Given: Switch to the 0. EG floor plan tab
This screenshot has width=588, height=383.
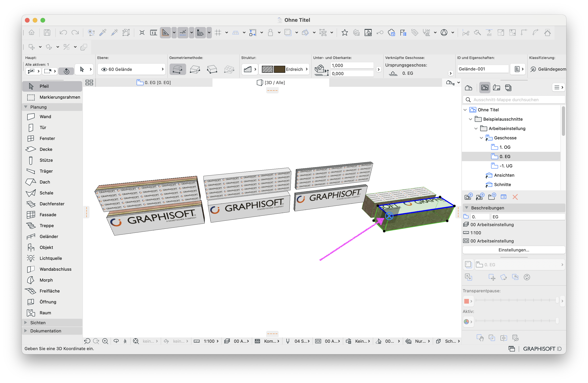Looking at the screenshot, I should [154, 83].
